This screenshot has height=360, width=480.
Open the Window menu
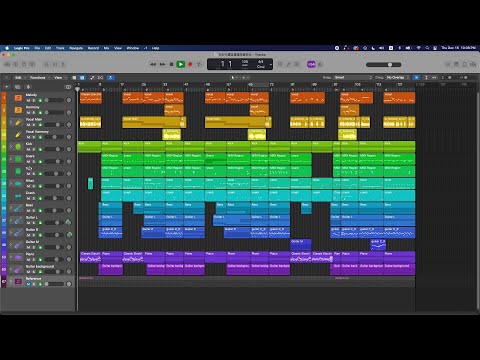[x=133, y=48]
